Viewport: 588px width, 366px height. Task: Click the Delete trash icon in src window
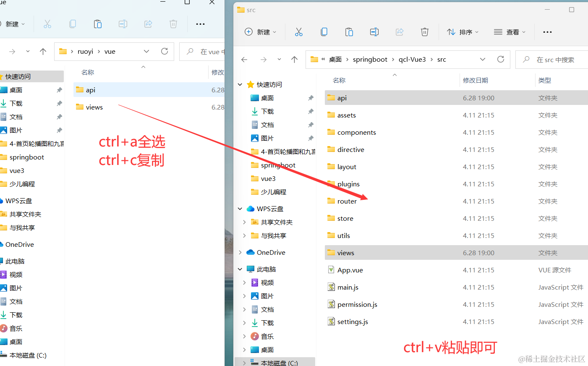pos(424,32)
